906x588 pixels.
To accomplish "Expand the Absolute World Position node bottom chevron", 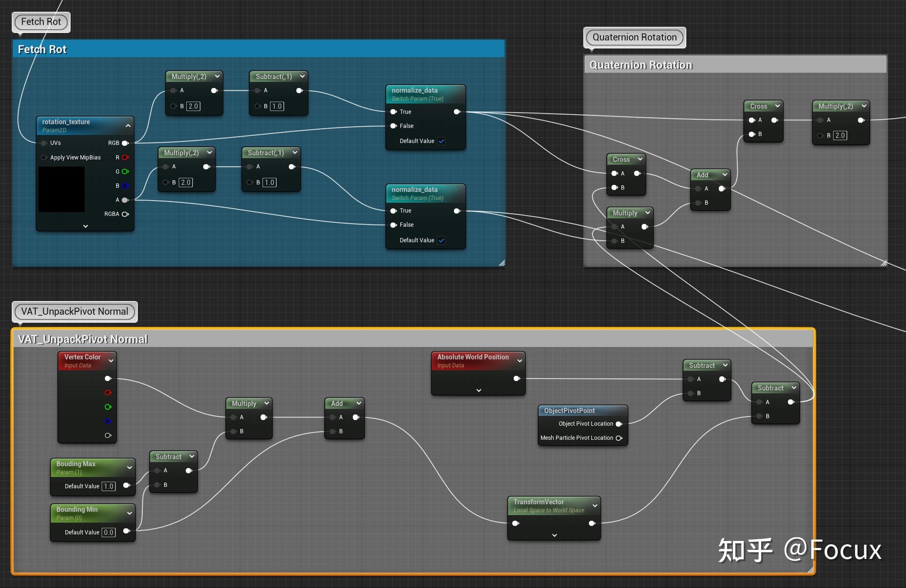I will [x=478, y=390].
